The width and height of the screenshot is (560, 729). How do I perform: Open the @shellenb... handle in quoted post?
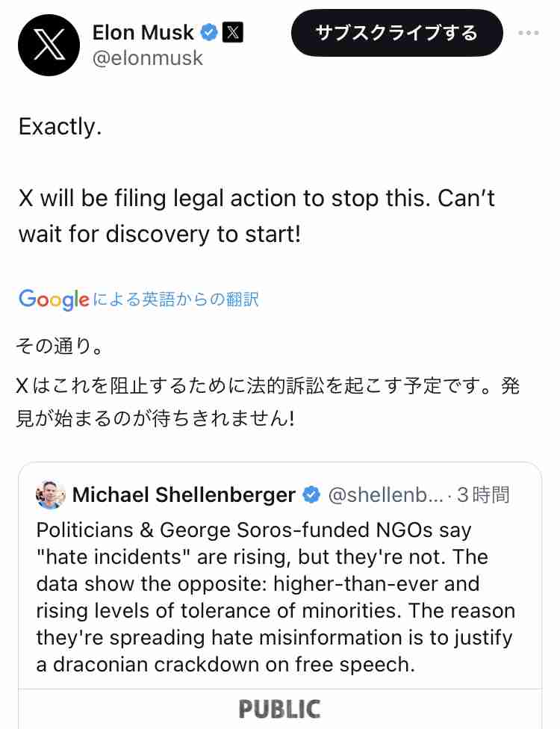point(386,494)
